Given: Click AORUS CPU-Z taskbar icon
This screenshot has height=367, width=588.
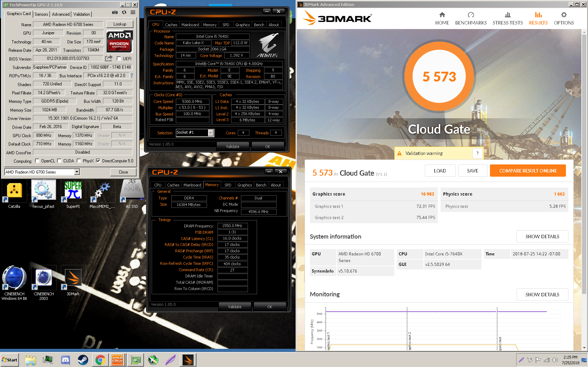Looking at the screenshot, I should point(118,360).
